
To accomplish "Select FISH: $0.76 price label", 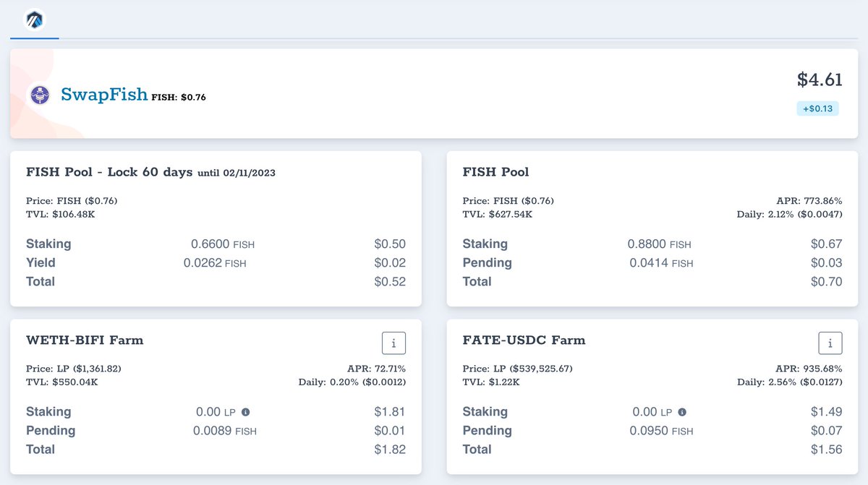I will 179,97.
